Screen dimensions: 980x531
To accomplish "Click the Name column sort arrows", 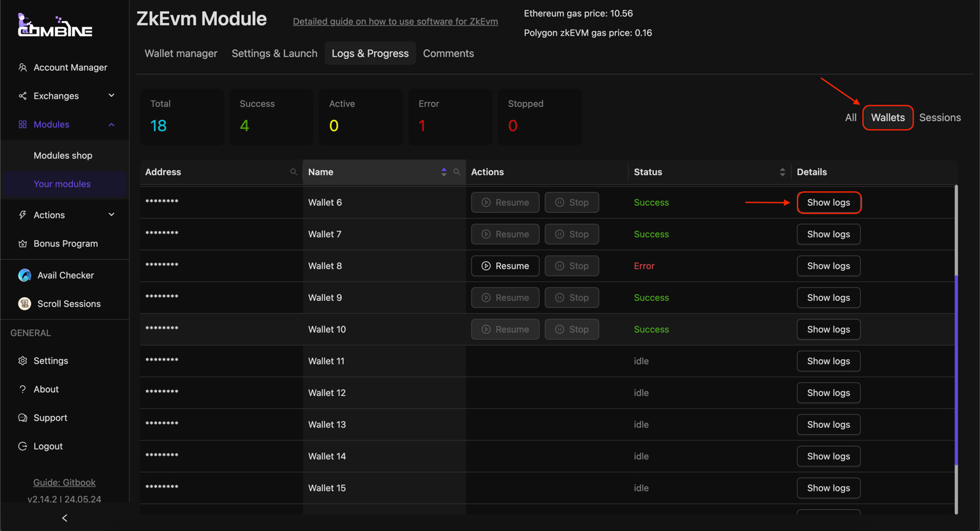I will [443, 172].
